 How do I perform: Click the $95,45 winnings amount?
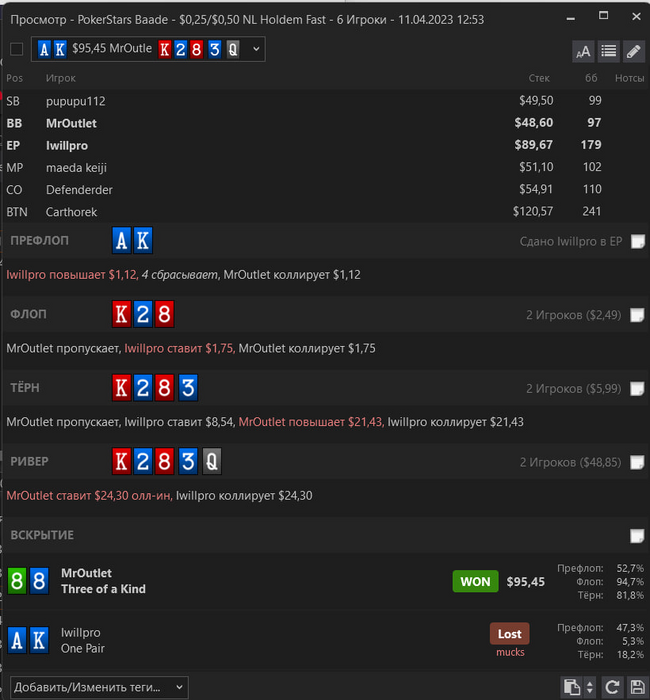pos(525,582)
